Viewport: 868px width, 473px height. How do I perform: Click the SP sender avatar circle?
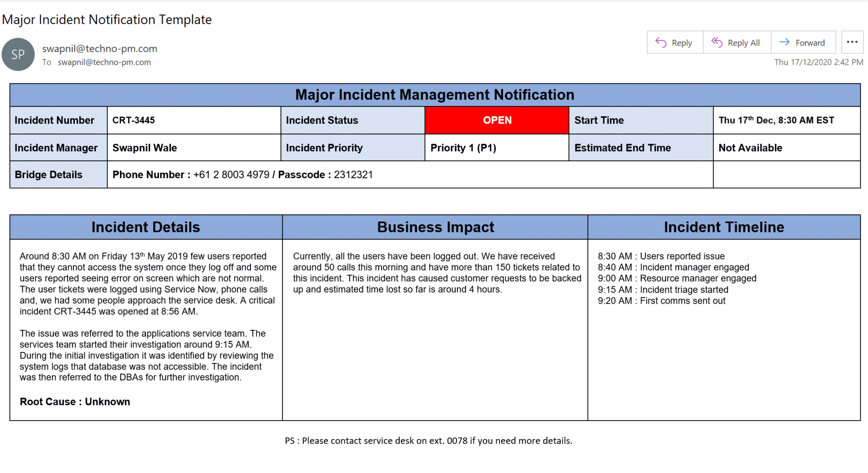click(x=18, y=54)
